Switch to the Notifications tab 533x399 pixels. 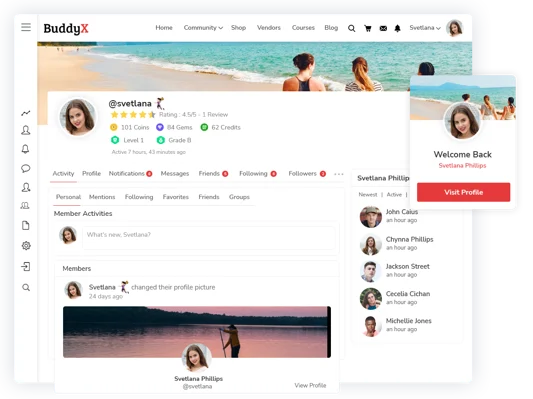click(130, 174)
